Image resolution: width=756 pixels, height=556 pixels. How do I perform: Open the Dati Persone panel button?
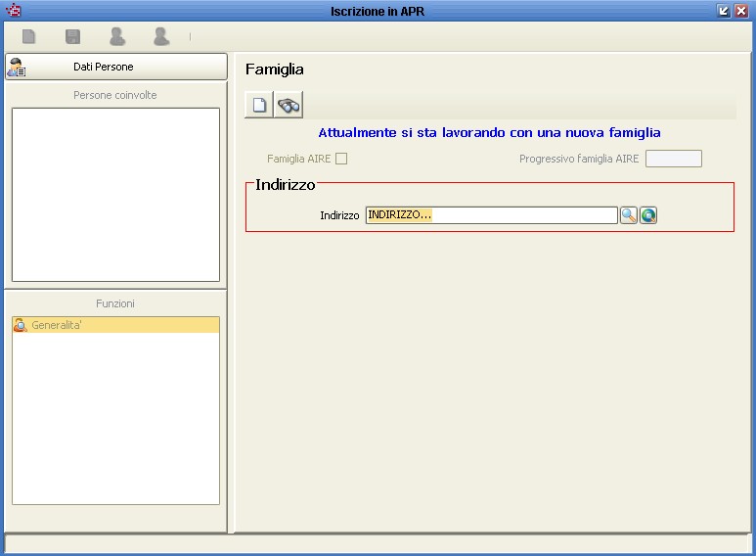[x=115, y=67]
